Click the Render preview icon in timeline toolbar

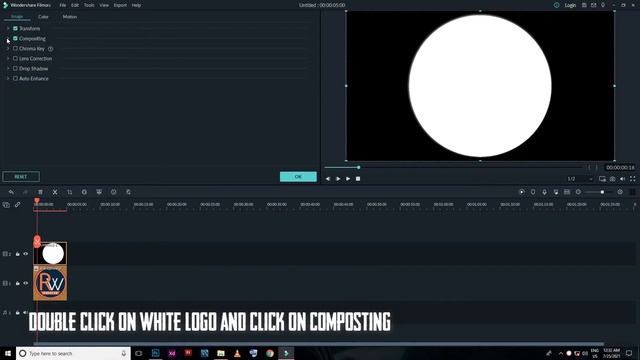pos(522,192)
